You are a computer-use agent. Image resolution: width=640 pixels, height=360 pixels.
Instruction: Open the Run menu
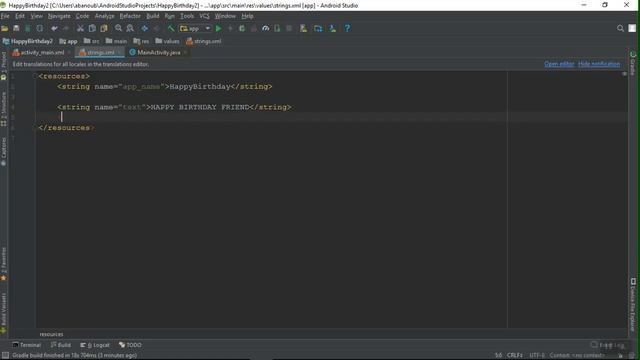coord(169,16)
